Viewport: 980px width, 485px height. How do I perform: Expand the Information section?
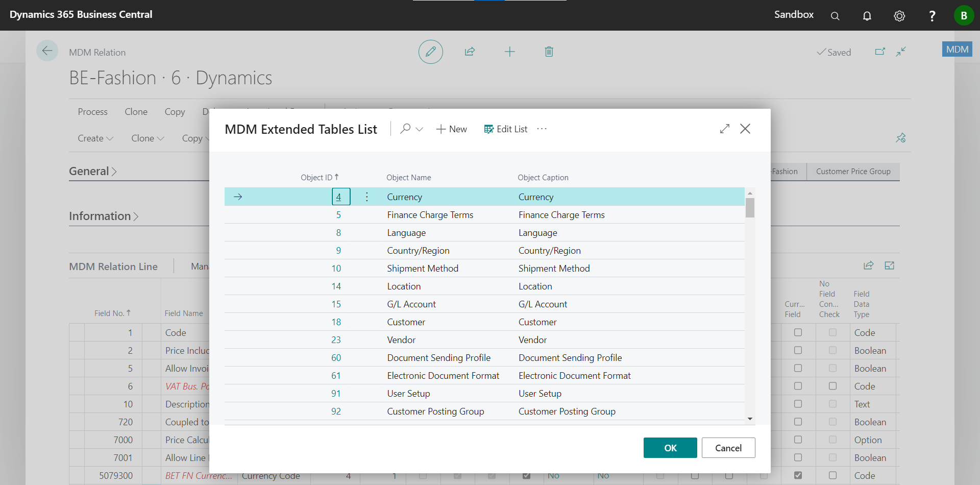click(104, 216)
